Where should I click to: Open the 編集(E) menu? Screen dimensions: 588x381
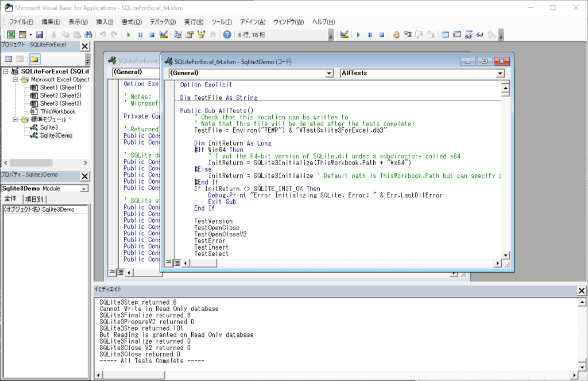(51, 22)
